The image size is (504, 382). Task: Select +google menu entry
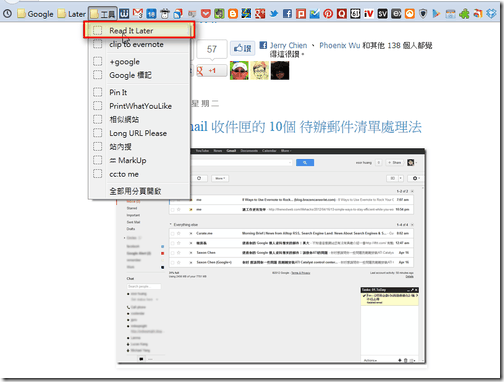pos(139,62)
